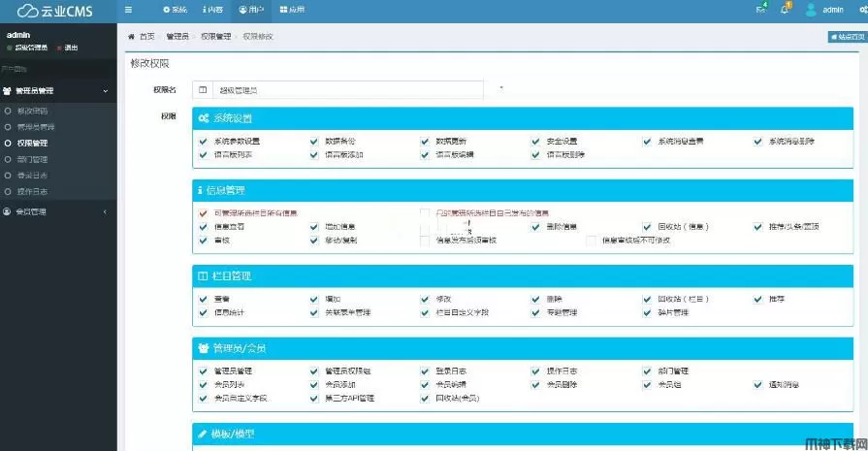Click the admin user avatar icon

(x=811, y=10)
